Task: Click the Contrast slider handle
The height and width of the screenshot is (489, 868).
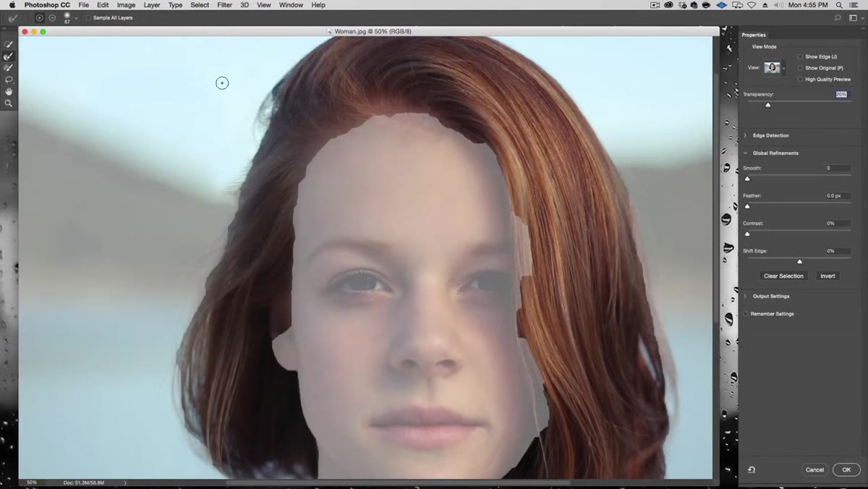Action: [747, 233]
